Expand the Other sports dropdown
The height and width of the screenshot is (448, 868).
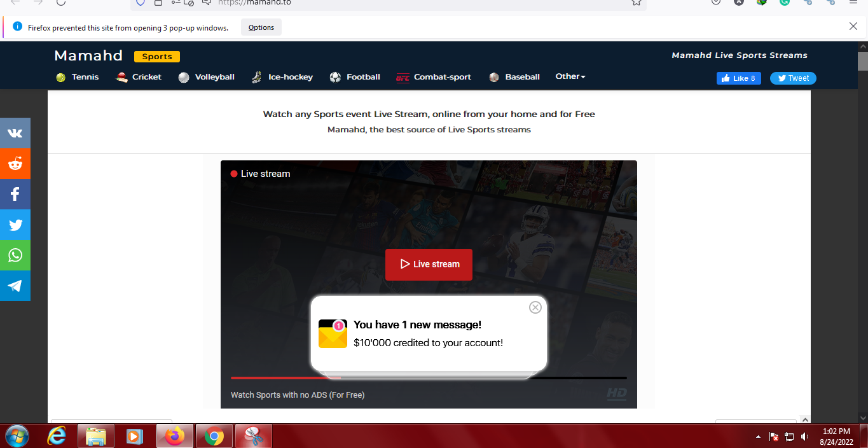(570, 76)
